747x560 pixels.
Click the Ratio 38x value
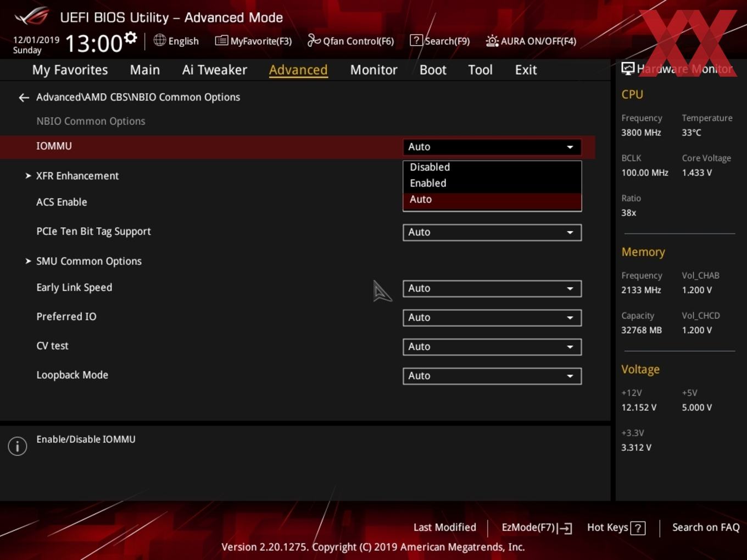(628, 212)
